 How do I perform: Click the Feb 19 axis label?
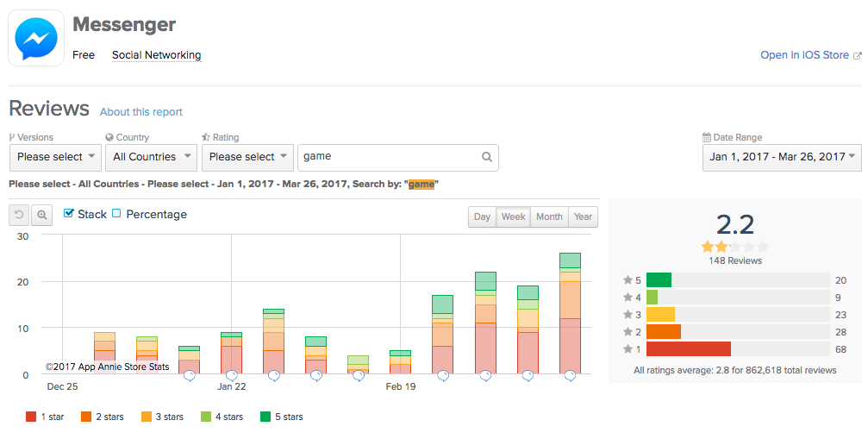click(401, 386)
